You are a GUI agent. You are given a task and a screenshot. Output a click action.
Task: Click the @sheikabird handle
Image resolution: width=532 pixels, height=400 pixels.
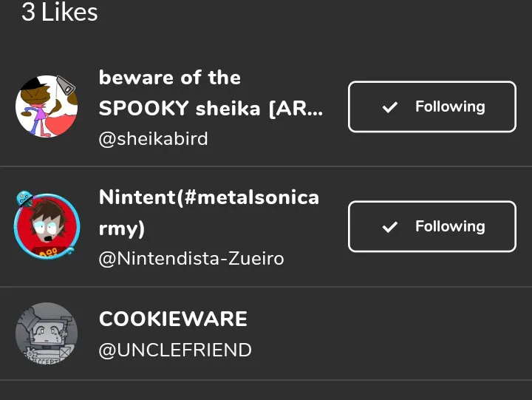[153, 139]
